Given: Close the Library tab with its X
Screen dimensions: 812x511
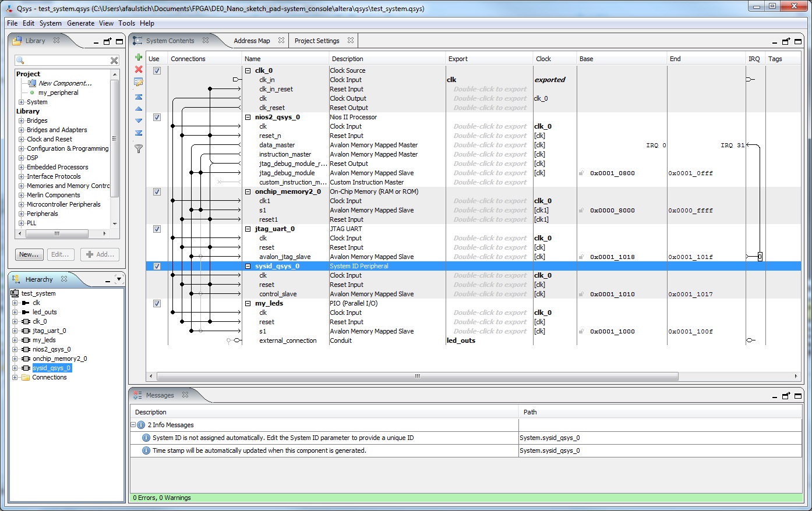Looking at the screenshot, I should coord(57,41).
